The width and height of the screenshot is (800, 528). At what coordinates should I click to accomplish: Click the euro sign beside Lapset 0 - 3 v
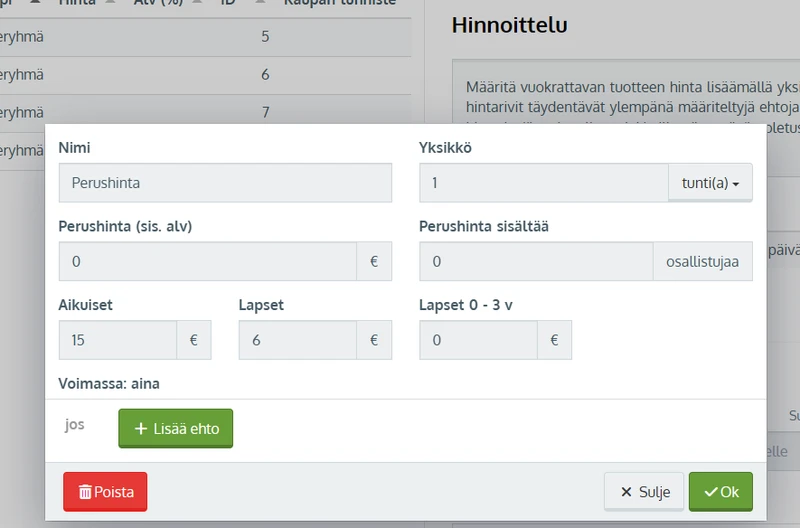(555, 340)
